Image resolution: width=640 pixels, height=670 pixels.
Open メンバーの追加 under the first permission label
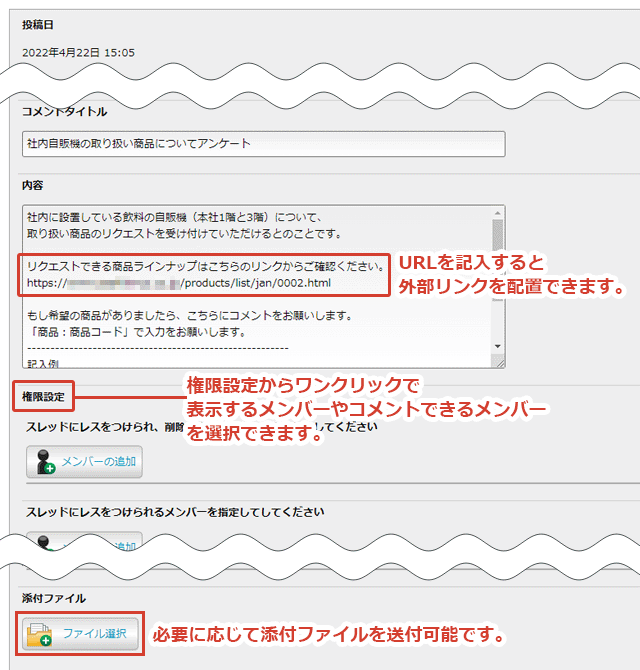tap(84, 461)
